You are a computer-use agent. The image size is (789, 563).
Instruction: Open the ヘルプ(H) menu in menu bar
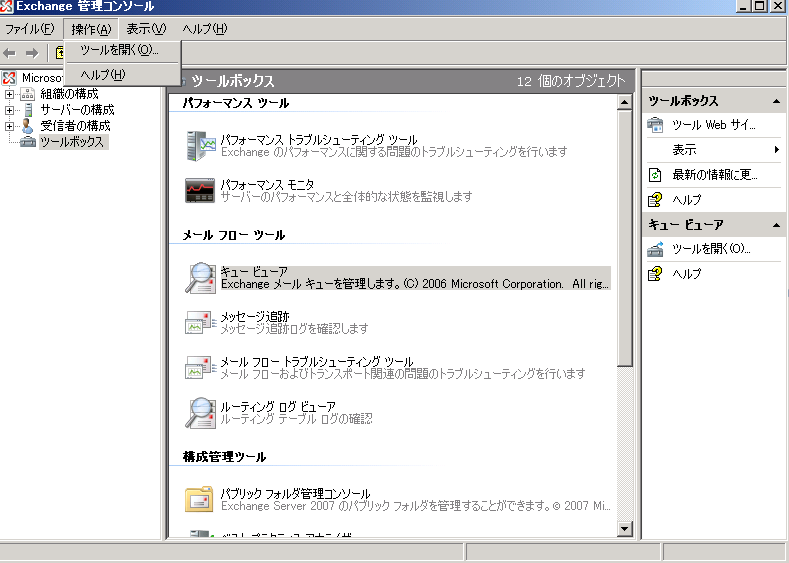[x=205, y=29]
